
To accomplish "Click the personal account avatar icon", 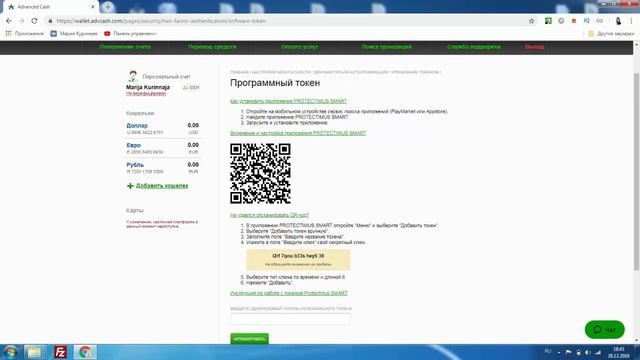I will click(x=133, y=76).
